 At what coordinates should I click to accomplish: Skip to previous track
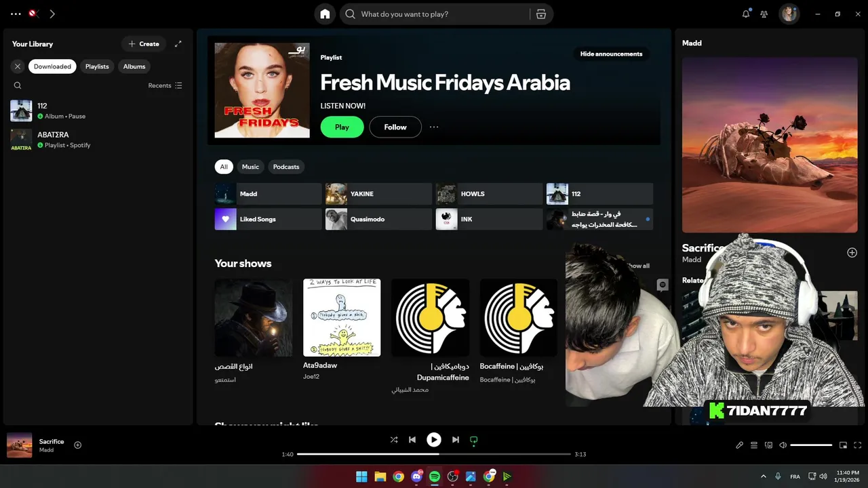(412, 440)
